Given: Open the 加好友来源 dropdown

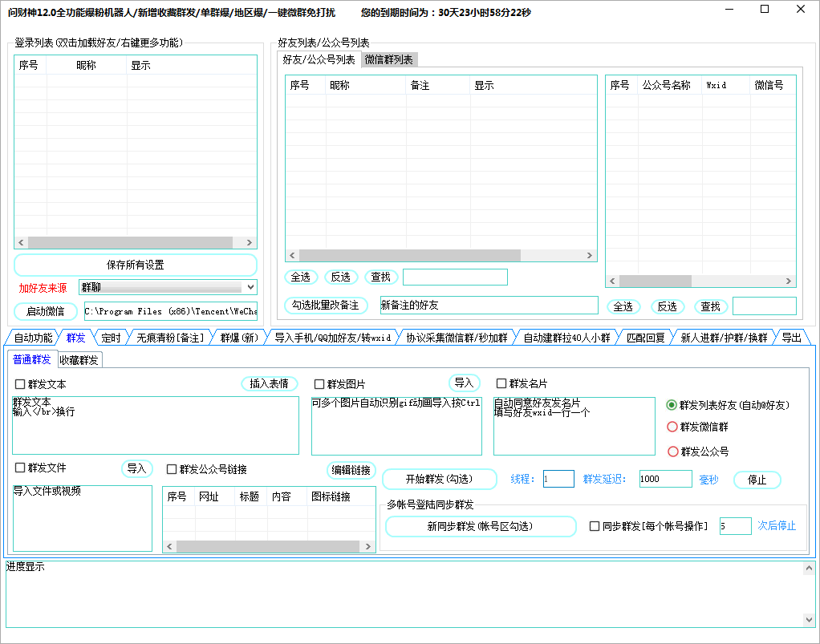Looking at the screenshot, I should click(250, 287).
